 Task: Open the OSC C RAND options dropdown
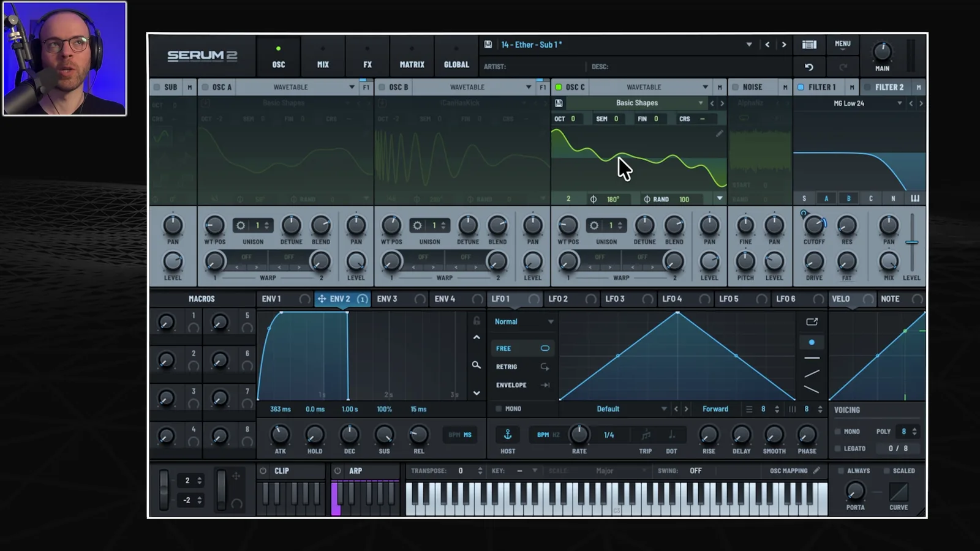(719, 198)
